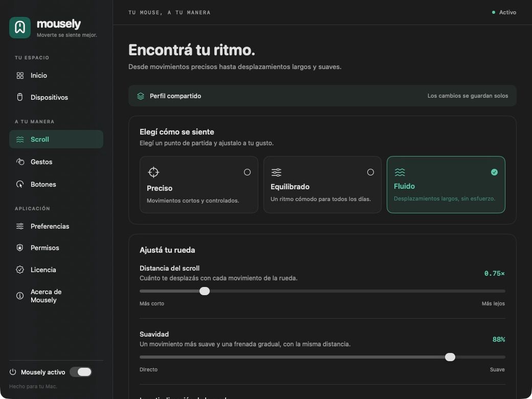Go to the Botones section
The image size is (532, 399).
[56, 184]
